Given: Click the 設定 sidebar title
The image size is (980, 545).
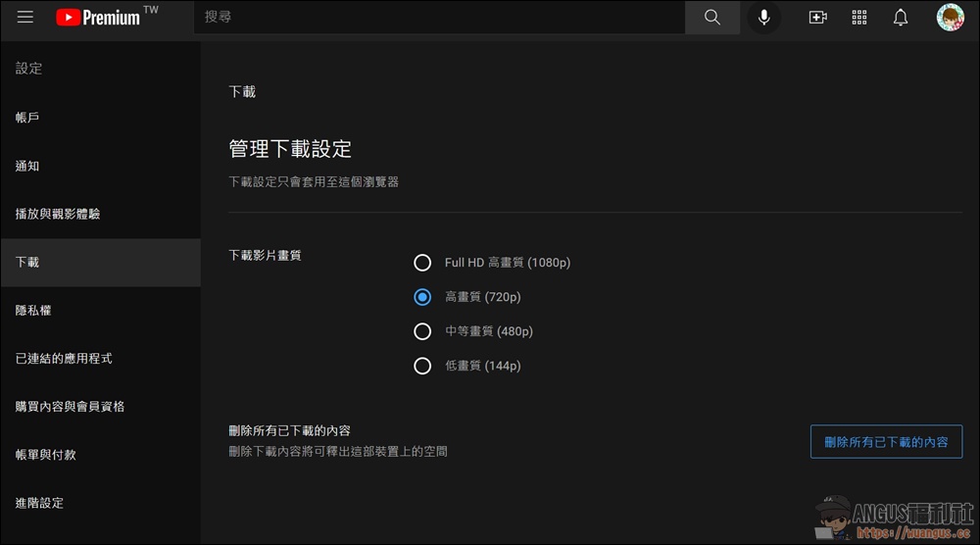Looking at the screenshot, I should tap(28, 69).
